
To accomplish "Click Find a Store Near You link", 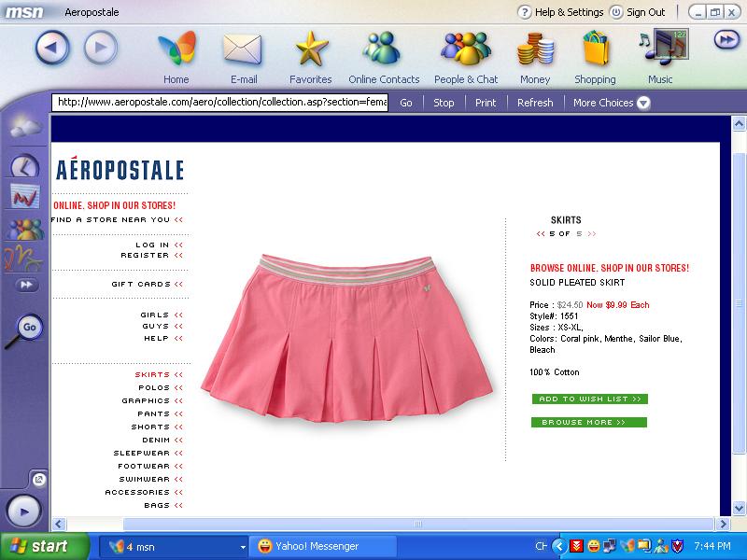I will [x=117, y=219].
